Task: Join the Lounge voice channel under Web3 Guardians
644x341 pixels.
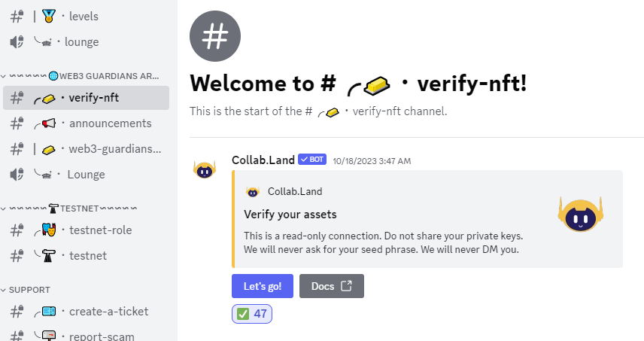Action: tap(86, 175)
